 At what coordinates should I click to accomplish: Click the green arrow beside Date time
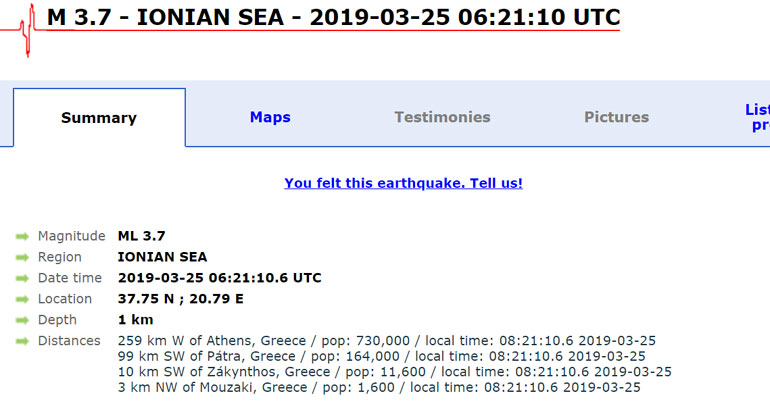pos(22,278)
